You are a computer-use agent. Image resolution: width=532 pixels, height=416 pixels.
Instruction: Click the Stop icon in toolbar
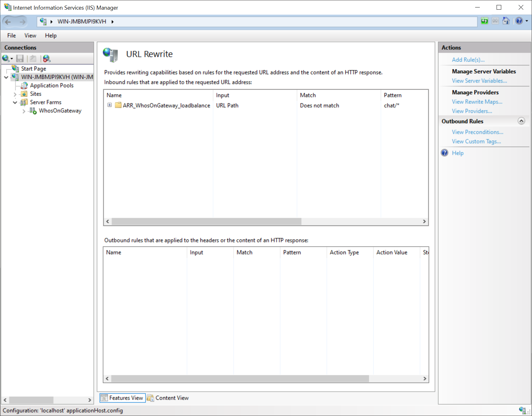[495, 21]
